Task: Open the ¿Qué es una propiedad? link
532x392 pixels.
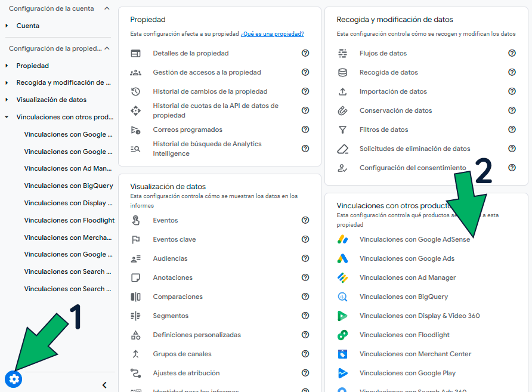Action: pos(272,34)
